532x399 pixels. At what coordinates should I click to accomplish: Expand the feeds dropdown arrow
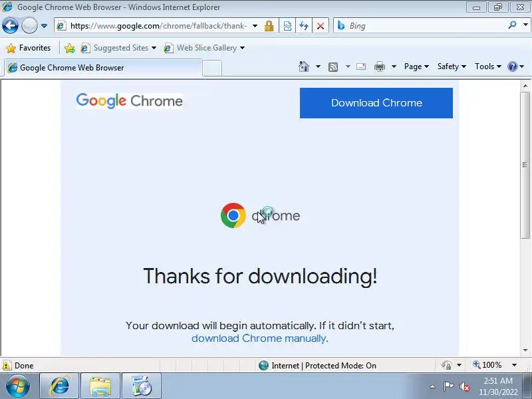tap(348, 66)
